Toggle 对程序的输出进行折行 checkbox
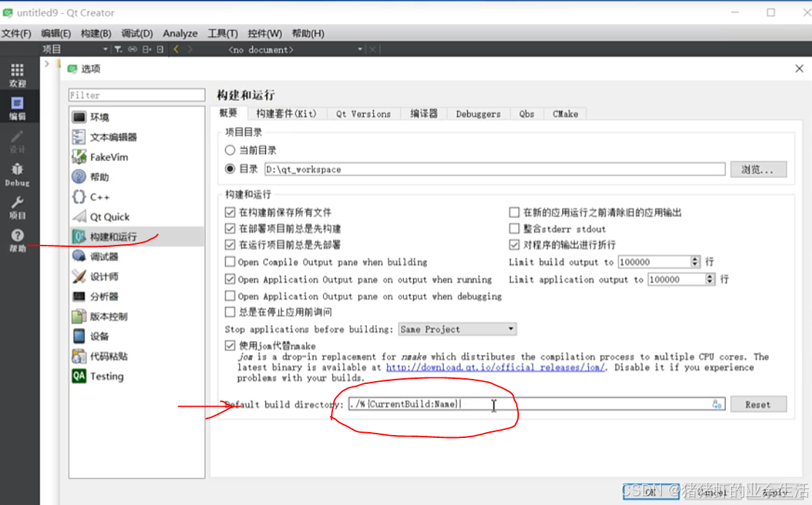Image resolution: width=812 pixels, height=505 pixels. (x=514, y=244)
